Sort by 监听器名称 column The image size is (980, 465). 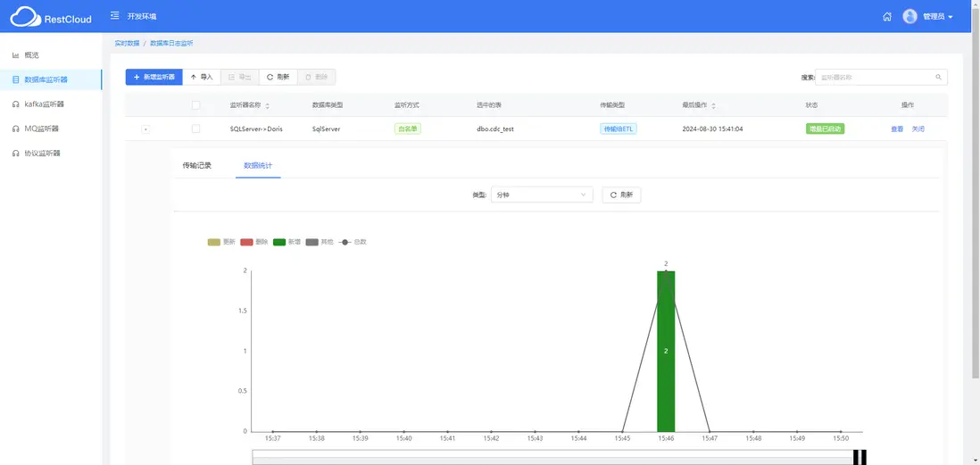268,105
